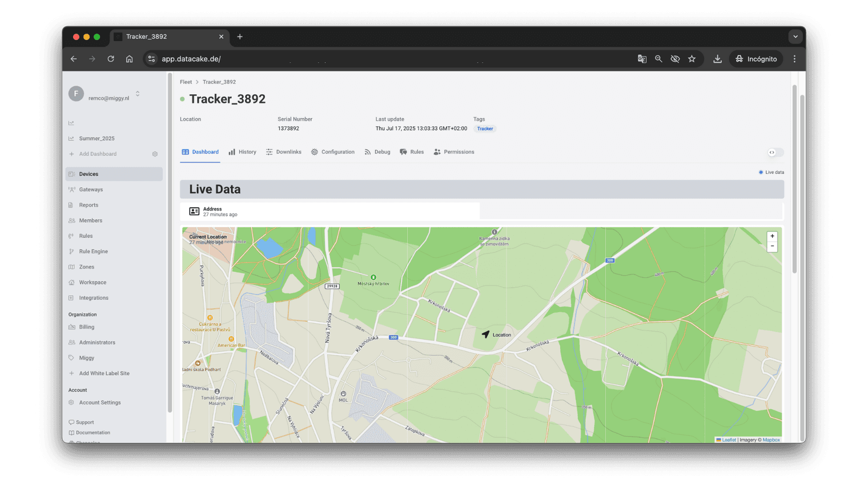Click Add White Label Site
Screen dimensions: 868x488
(x=104, y=373)
